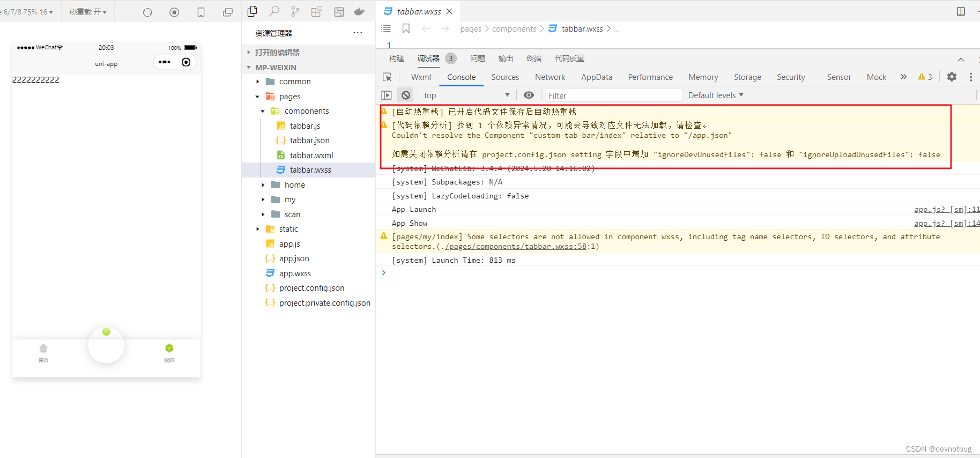Screen dimensions: 980x458
Task: Collapse the pages folder
Action: click(257, 97)
